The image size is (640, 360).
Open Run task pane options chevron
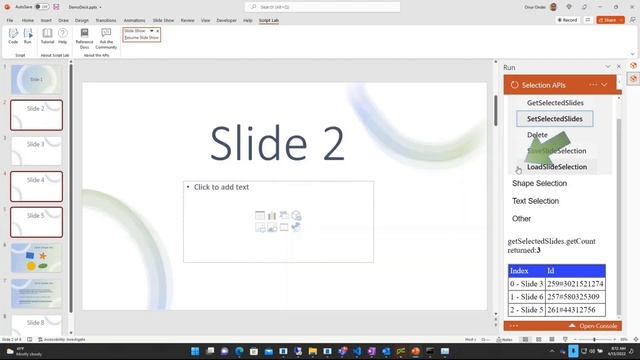click(x=608, y=67)
